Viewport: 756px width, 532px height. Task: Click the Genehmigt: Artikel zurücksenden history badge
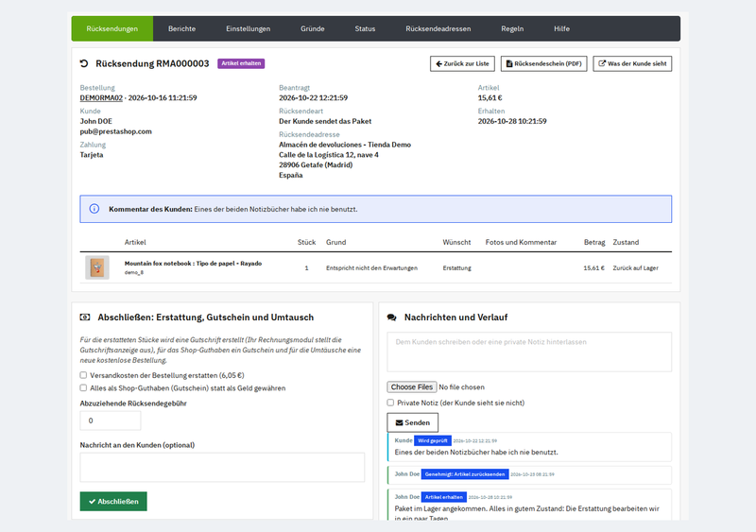pyautogui.click(x=465, y=474)
